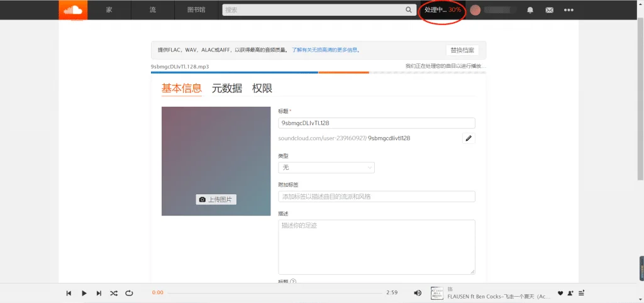Image resolution: width=644 pixels, height=303 pixels.
Task: Go to the 流 stream menu
Action: pyautogui.click(x=153, y=10)
